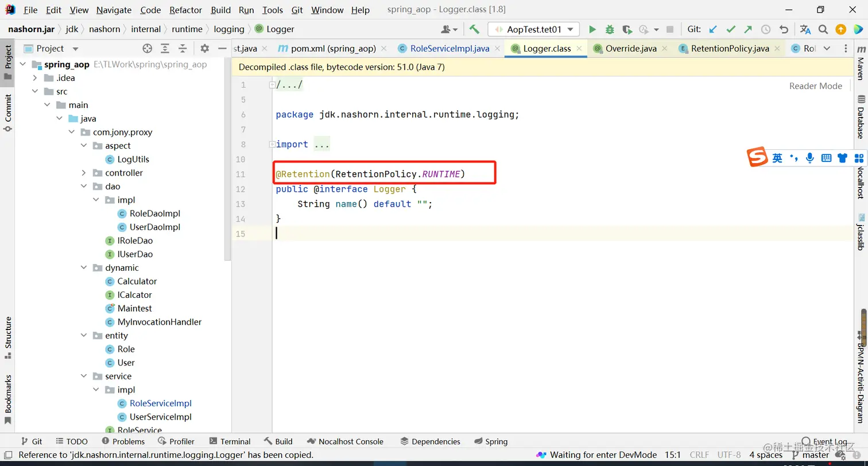Screen dimensions: 868x466
Task: Open the Navigate menu
Action: [114, 10]
